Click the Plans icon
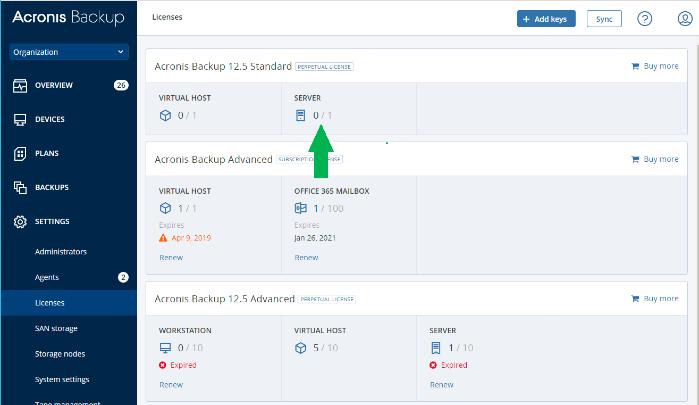Screen dimensions: 699x405 point(20,153)
